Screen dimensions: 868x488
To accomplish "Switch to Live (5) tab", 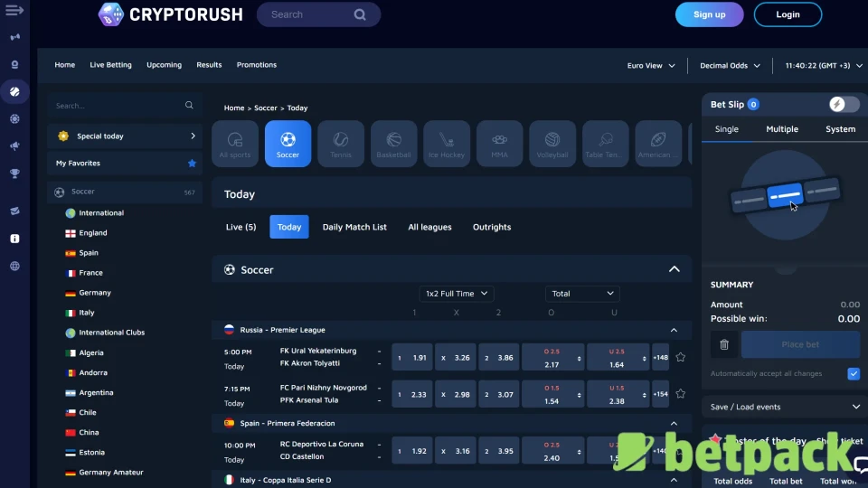I will [x=241, y=227].
